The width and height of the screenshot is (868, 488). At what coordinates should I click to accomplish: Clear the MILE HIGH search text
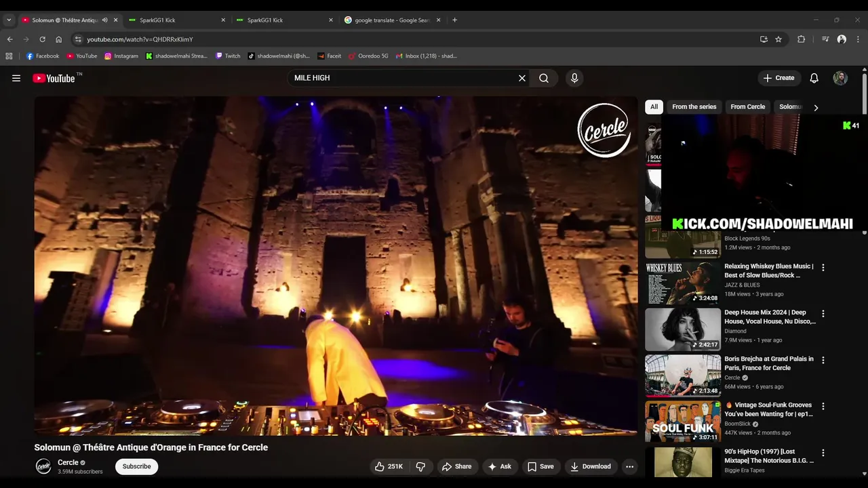(x=522, y=78)
